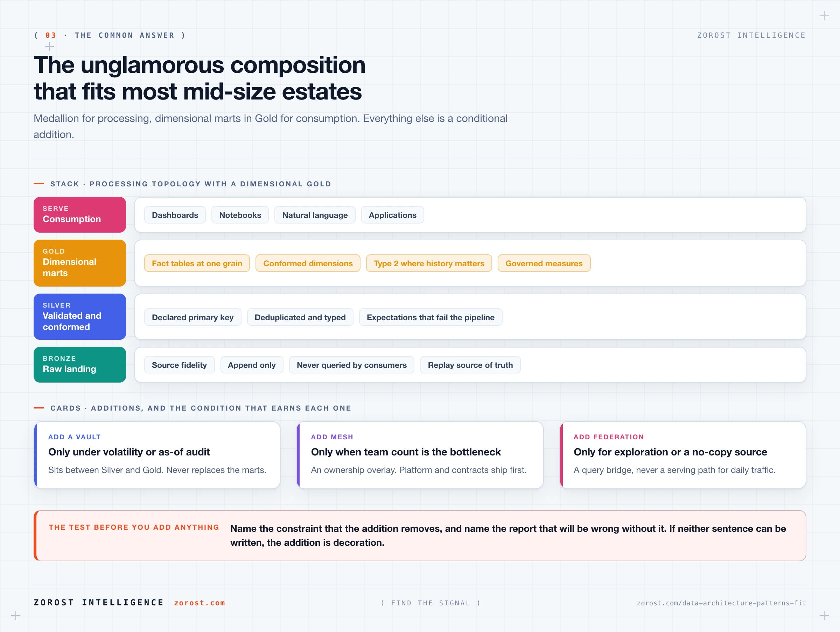Select the Conformed dimensions tag
The height and width of the screenshot is (632, 840).
(308, 263)
